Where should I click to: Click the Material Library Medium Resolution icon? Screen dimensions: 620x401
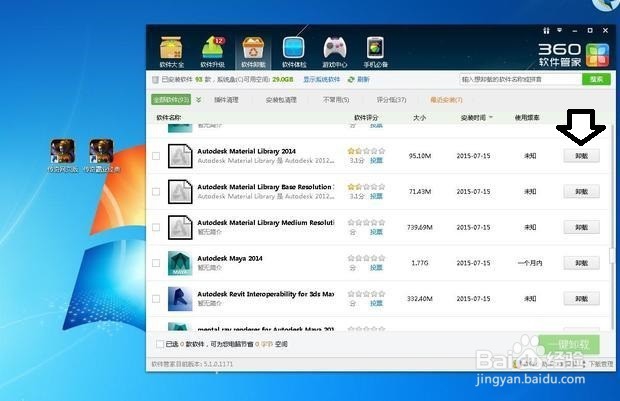tap(180, 227)
